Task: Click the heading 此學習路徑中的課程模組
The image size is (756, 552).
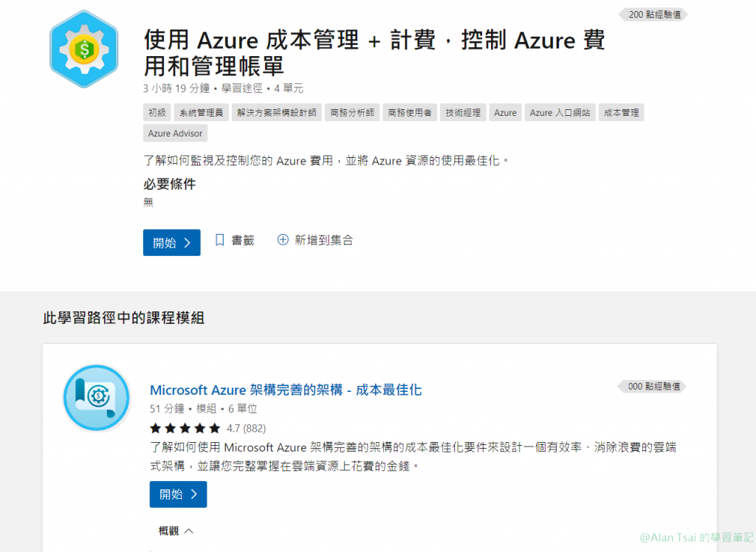Action: pyautogui.click(x=124, y=318)
